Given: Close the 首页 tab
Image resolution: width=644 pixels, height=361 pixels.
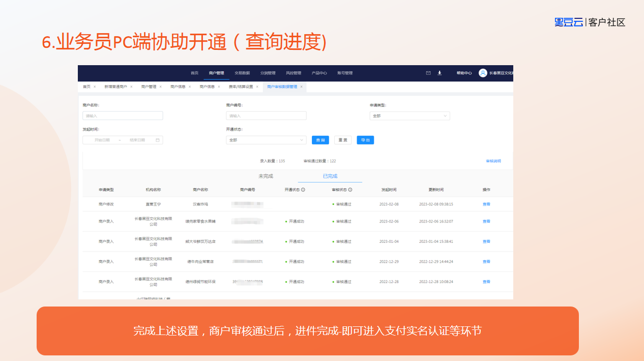Looking at the screenshot, I should click(95, 87).
